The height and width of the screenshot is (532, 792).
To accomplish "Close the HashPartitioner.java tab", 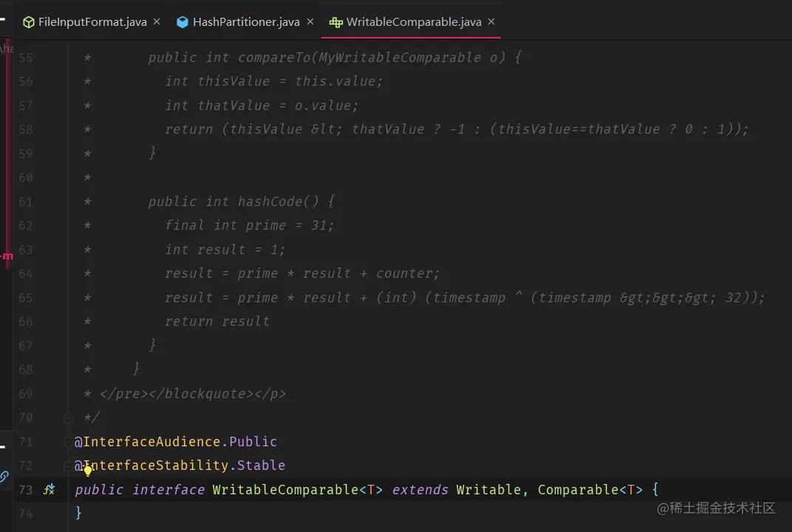I will click(x=310, y=21).
